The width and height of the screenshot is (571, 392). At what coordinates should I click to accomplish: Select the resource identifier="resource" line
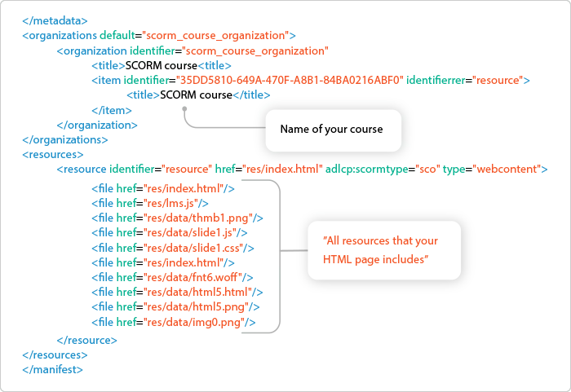tap(303, 170)
